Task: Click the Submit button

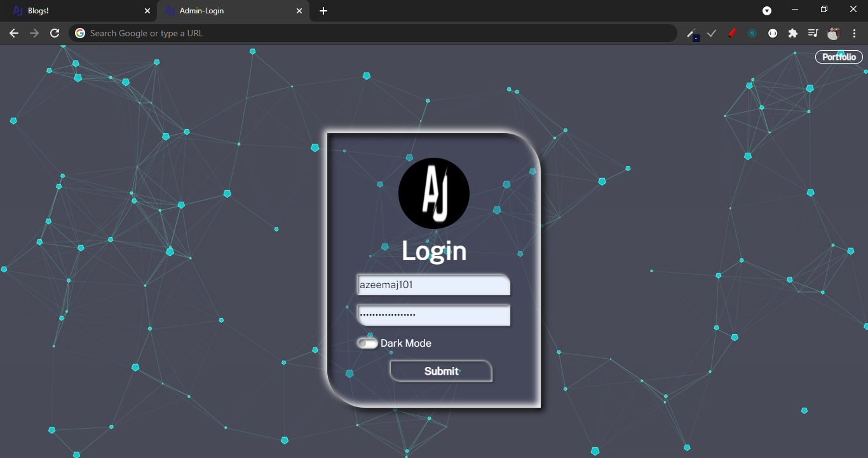Action: coord(441,371)
